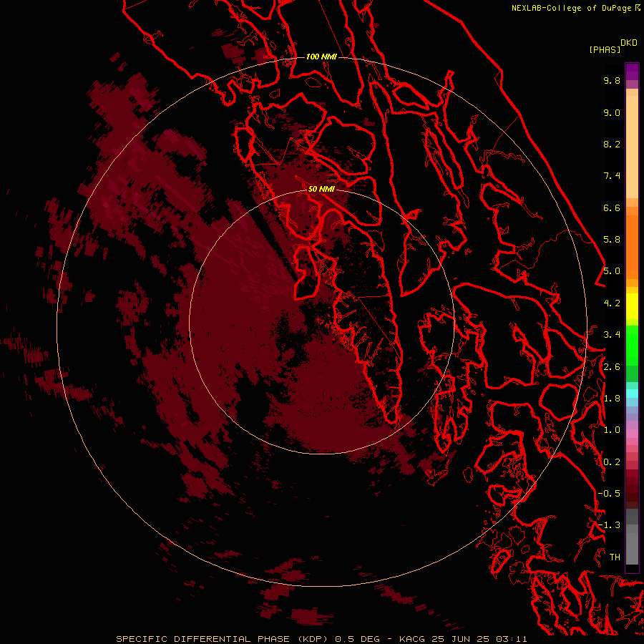644x644 pixels.
Task: Click the 5.8 scale value
Action: click(612, 240)
